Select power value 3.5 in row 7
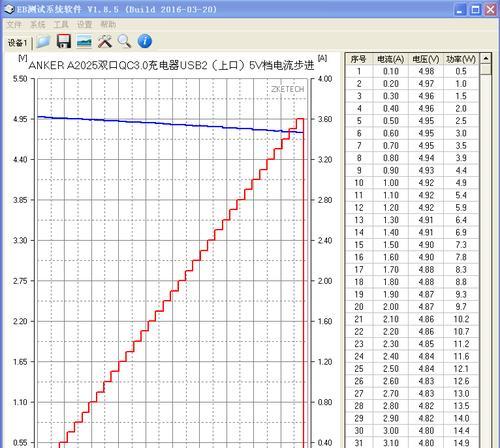This screenshot has height=448, width=500. tap(461, 146)
